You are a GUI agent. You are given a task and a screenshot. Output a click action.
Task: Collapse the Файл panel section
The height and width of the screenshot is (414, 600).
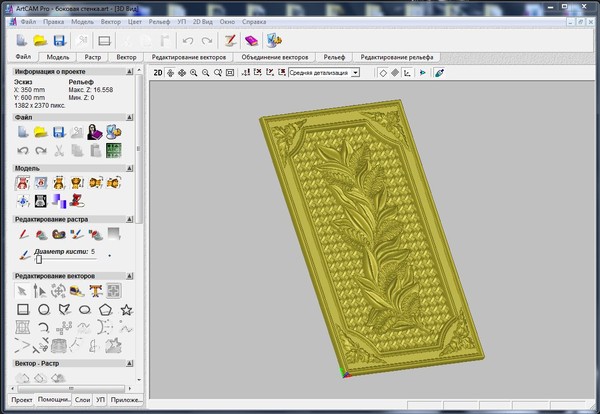tap(129, 117)
